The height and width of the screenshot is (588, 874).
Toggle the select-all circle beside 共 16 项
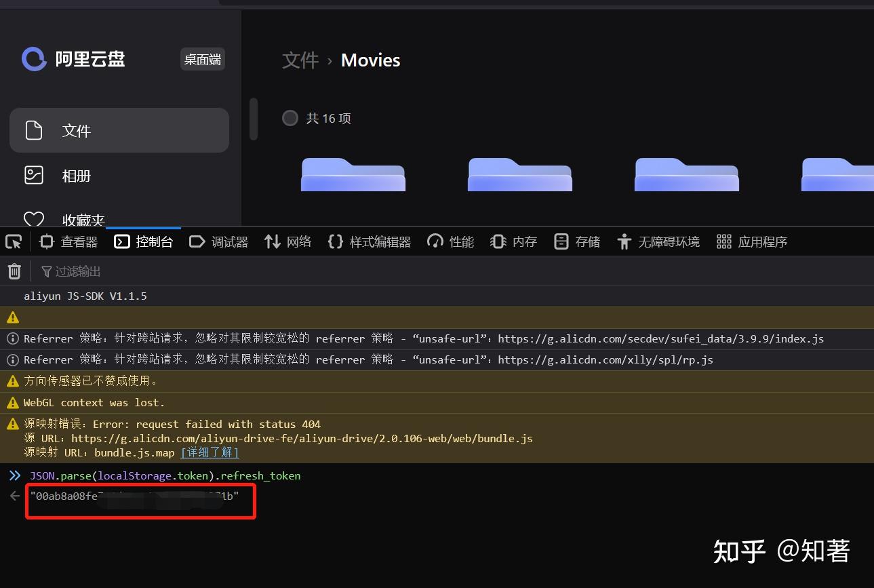[290, 118]
